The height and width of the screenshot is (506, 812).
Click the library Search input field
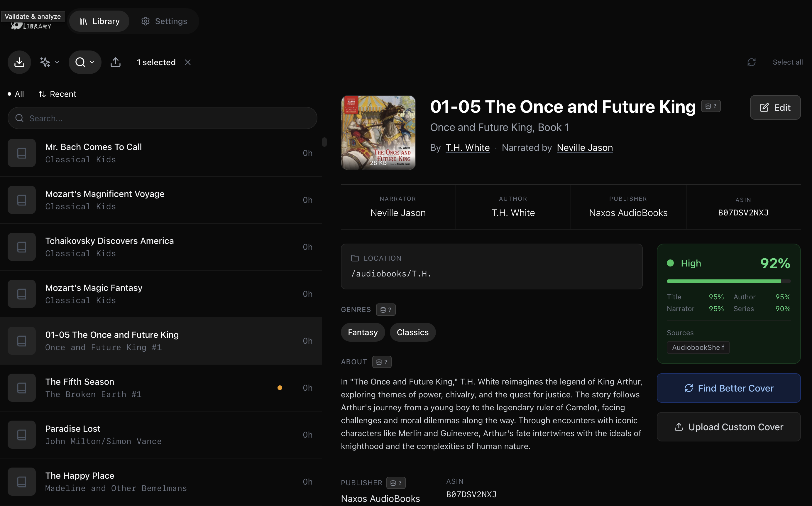[x=163, y=118]
